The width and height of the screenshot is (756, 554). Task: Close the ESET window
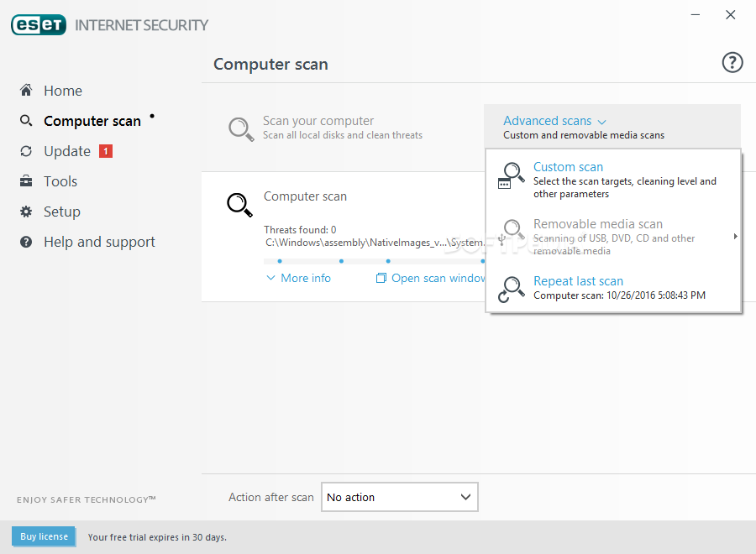pos(731,15)
